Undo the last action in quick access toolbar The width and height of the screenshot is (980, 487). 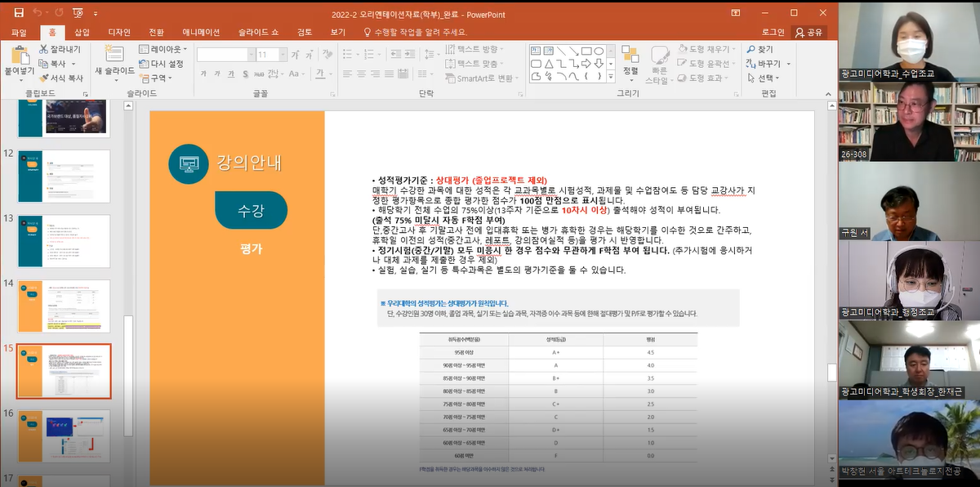click(x=38, y=13)
